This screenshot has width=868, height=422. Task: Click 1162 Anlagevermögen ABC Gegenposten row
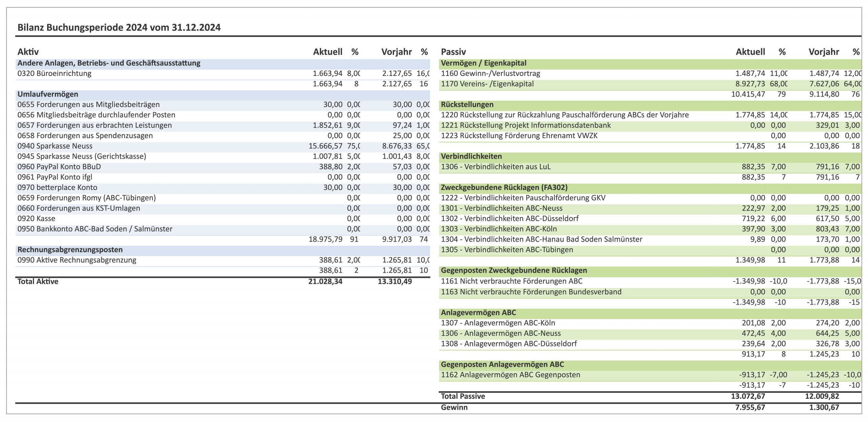click(650, 375)
